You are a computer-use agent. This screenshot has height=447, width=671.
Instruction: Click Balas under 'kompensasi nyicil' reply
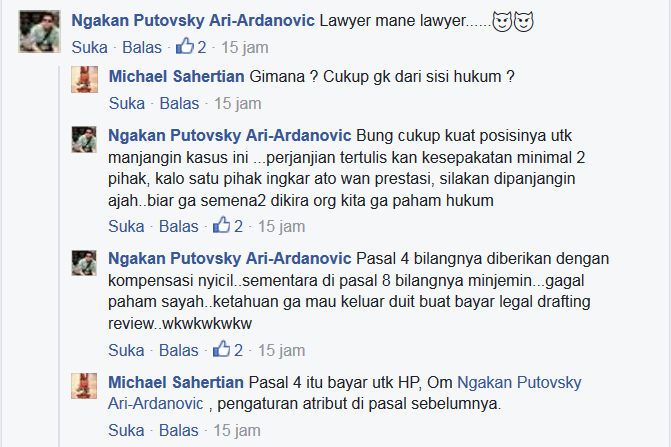[x=179, y=350]
